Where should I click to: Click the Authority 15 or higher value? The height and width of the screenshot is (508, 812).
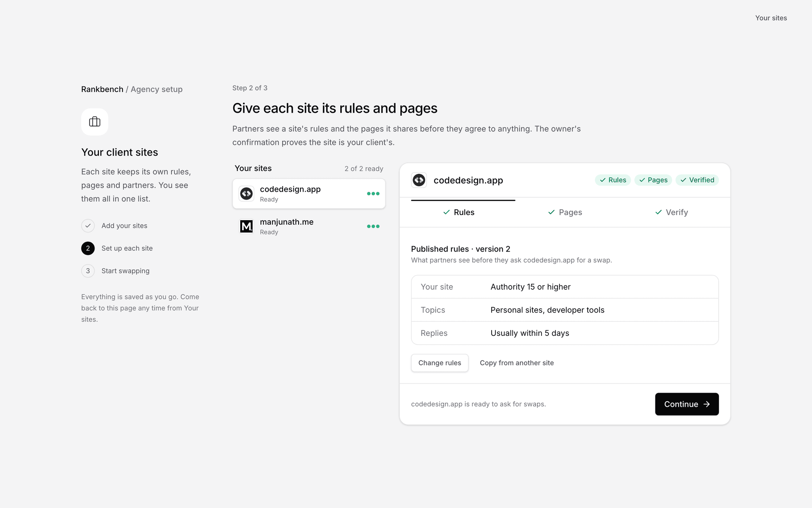click(530, 287)
